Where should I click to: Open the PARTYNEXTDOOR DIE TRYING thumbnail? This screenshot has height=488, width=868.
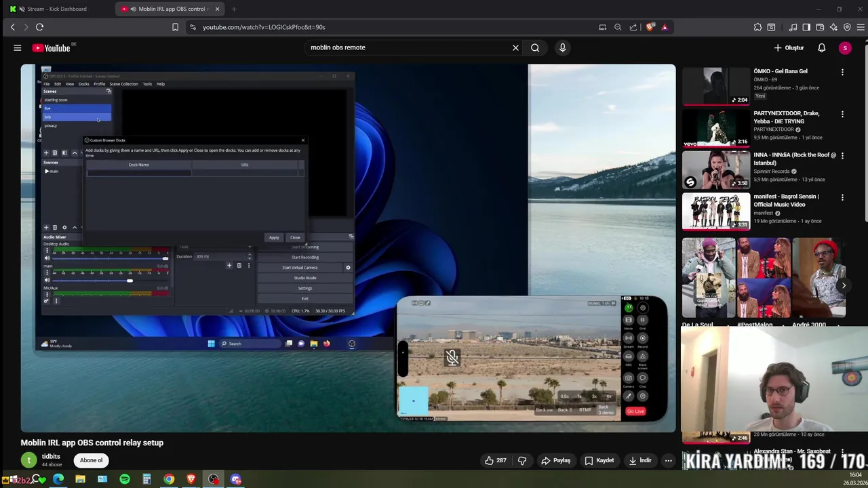click(x=716, y=127)
